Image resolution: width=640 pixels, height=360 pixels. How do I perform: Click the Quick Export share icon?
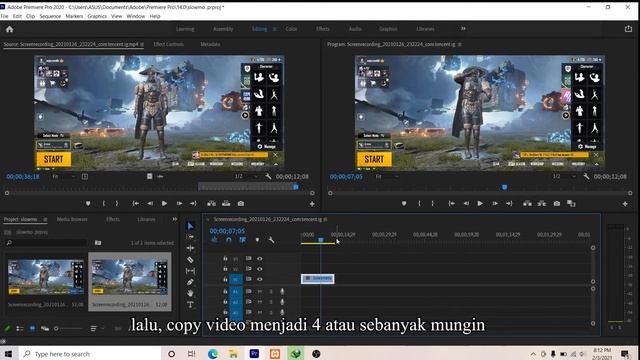[x=628, y=29]
